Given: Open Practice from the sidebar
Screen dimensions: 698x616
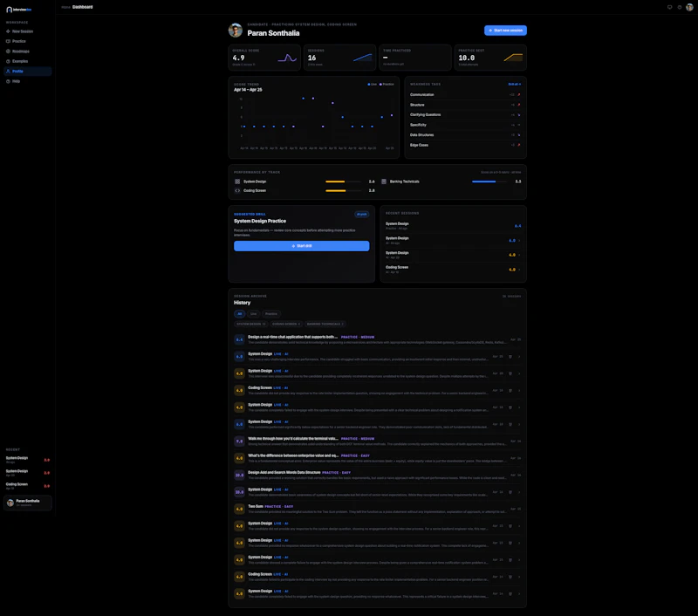Looking at the screenshot, I should (x=28, y=41).
